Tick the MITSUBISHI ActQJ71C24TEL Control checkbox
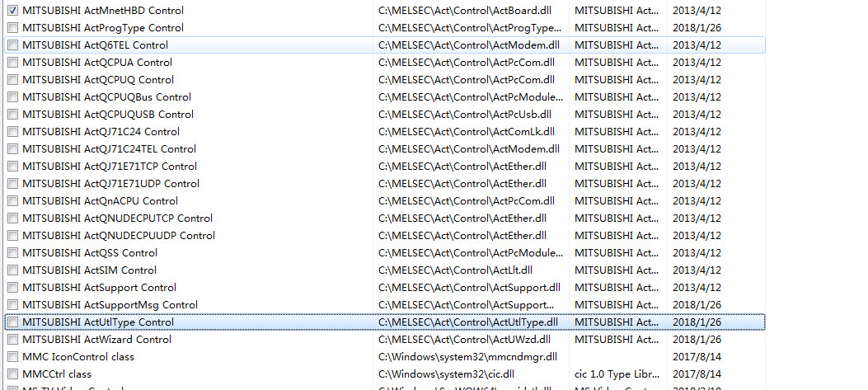Viewport: 868px width, 390px height. click(12, 149)
